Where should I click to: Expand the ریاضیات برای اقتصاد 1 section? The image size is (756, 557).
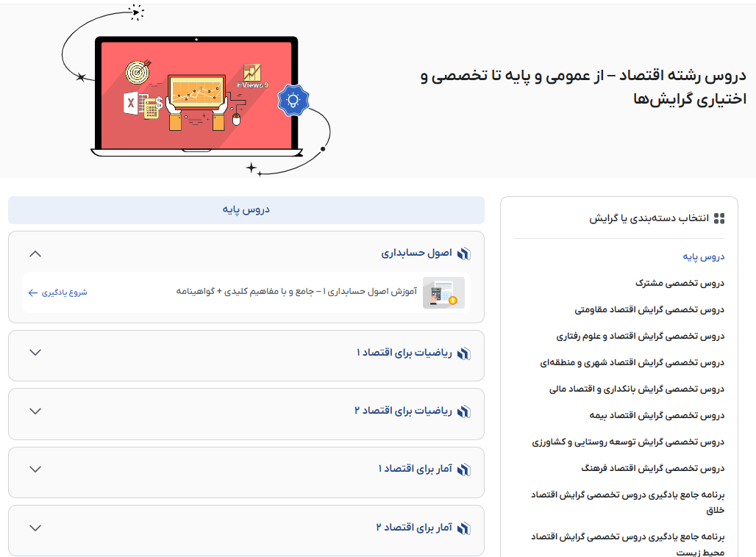click(35, 352)
